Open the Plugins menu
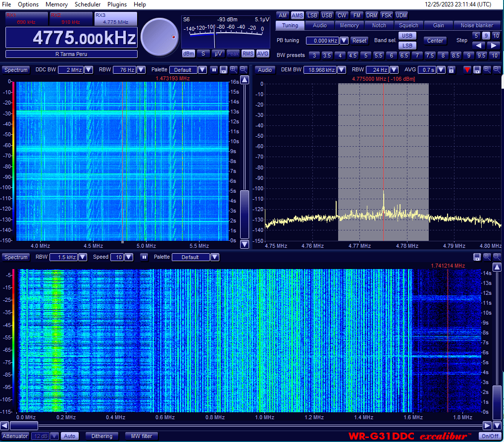504x442 pixels. [x=117, y=4]
